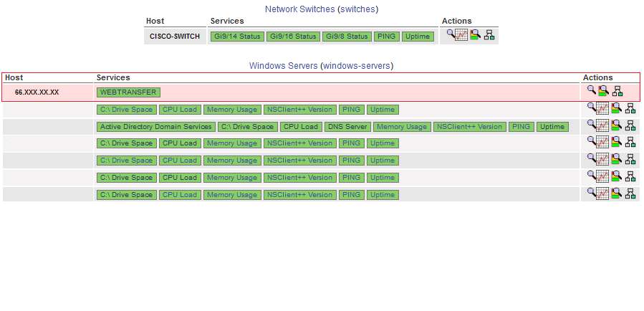Image resolution: width=644 pixels, height=311 pixels.
Task: Open the performance graph icon for CISCO-SWITCH
Action: (x=461, y=35)
